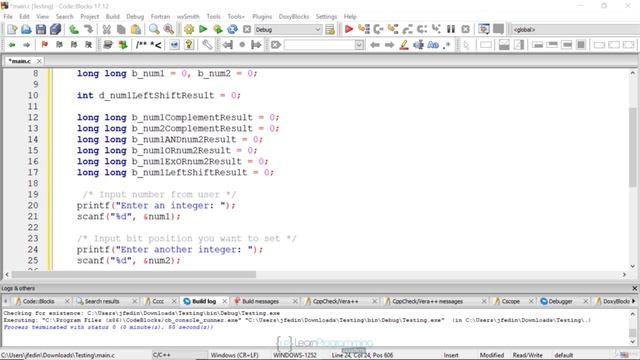Click scroll-down arrow of the editor

[633, 266]
